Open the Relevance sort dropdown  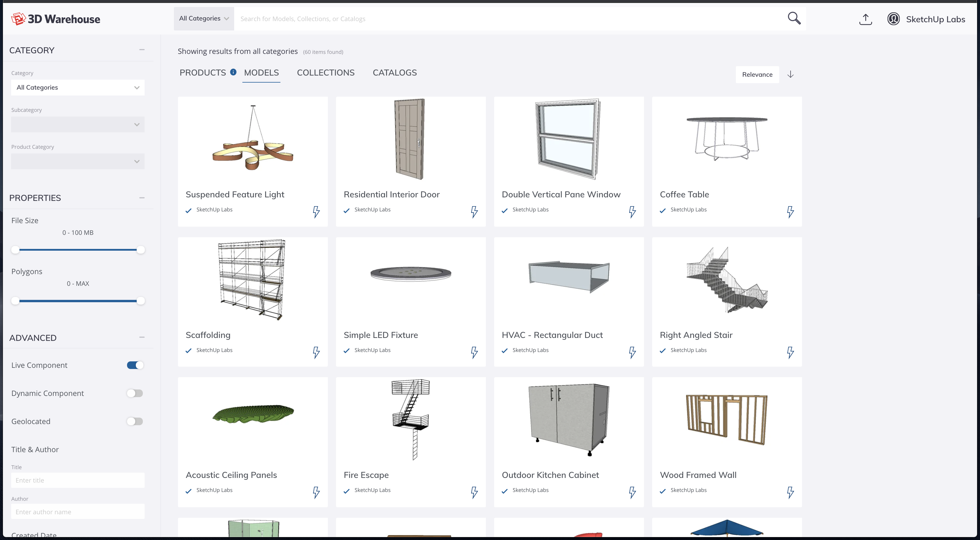coord(757,74)
